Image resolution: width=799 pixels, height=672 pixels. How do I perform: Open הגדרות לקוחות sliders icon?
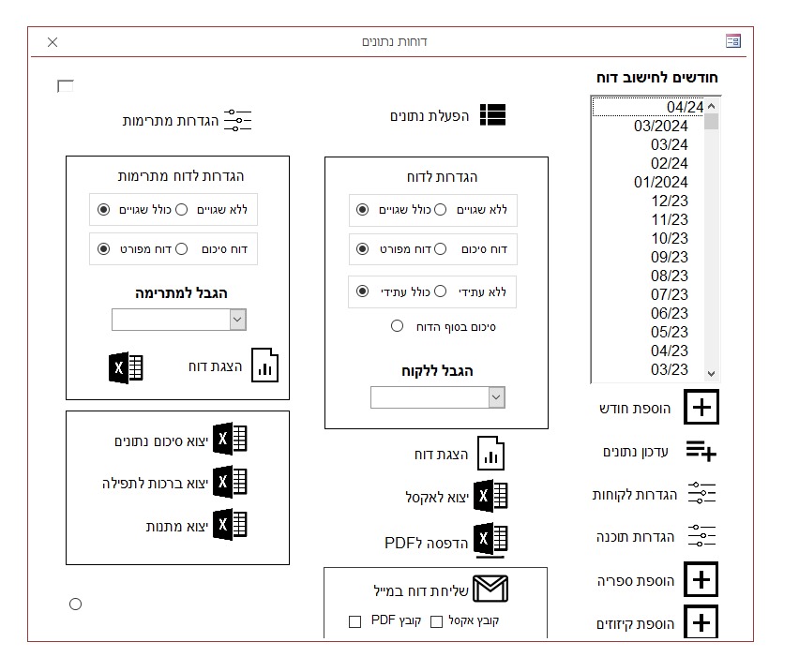pos(701,493)
